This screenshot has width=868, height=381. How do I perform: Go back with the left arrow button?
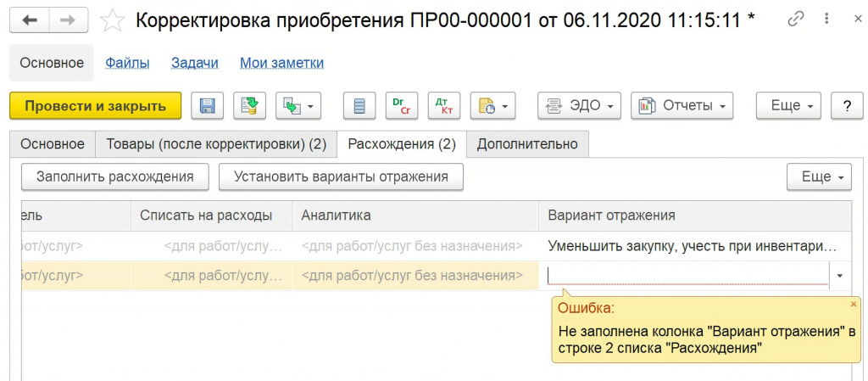29,20
